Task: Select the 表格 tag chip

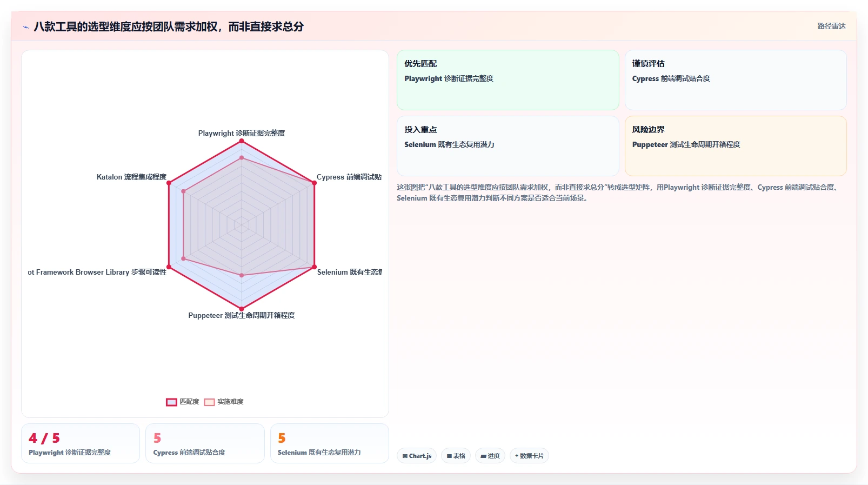Action: (x=456, y=456)
